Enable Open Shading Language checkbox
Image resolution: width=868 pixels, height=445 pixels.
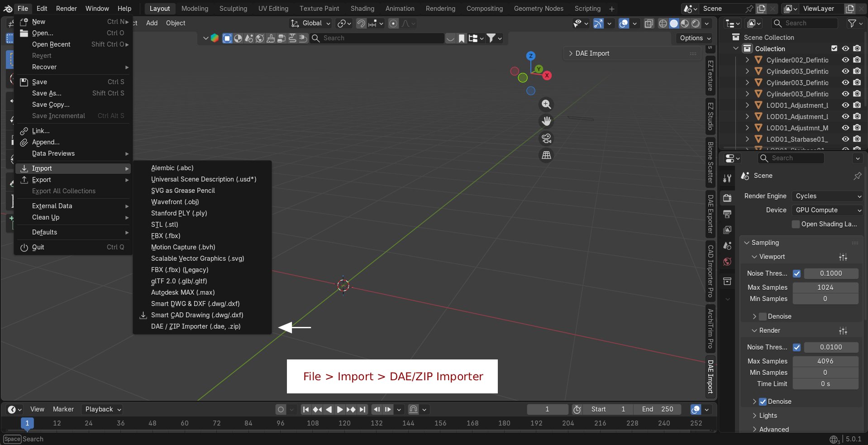[x=796, y=224]
